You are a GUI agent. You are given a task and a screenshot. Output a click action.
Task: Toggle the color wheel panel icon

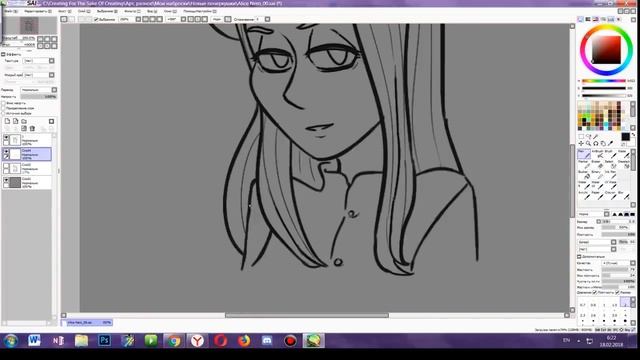click(x=581, y=19)
